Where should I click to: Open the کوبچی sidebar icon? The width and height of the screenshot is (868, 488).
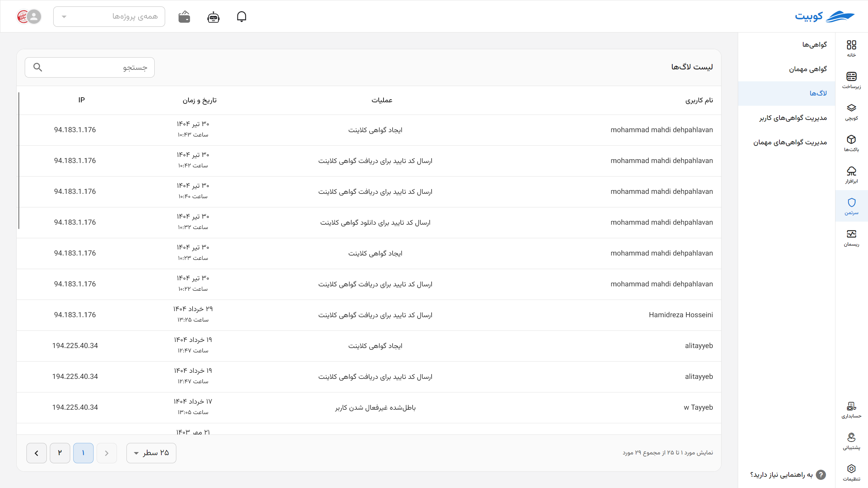(x=851, y=111)
